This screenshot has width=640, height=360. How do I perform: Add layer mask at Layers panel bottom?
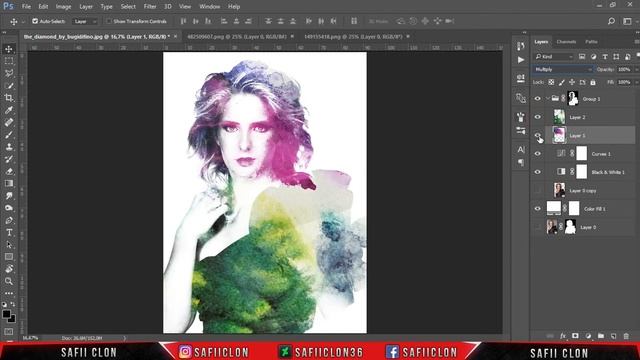[x=575, y=336]
